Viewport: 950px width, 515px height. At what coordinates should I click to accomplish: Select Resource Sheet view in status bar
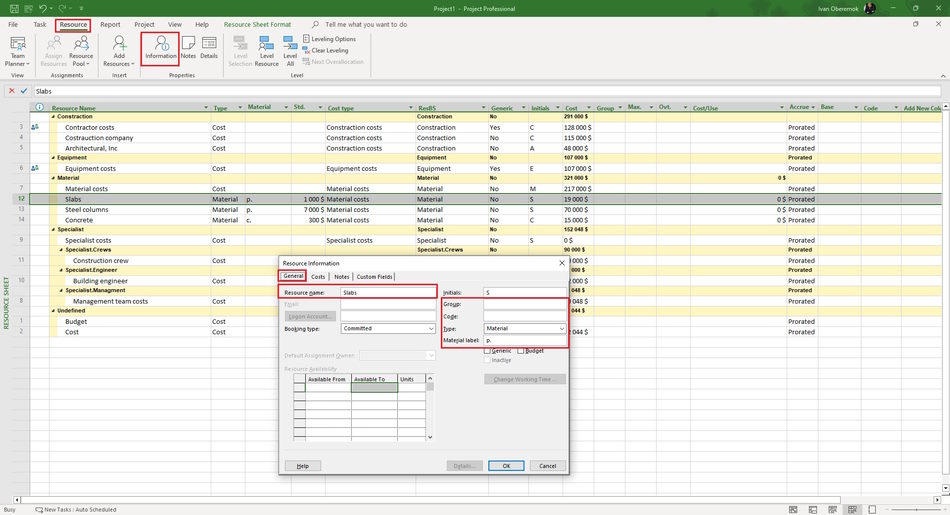point(852,510)
